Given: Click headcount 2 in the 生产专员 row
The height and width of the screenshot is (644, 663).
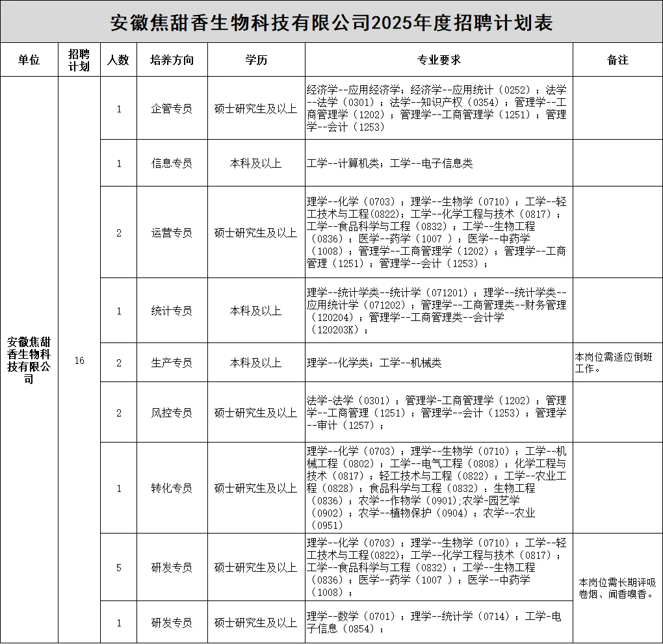Looking at the screenshot, I should point(119,363).
